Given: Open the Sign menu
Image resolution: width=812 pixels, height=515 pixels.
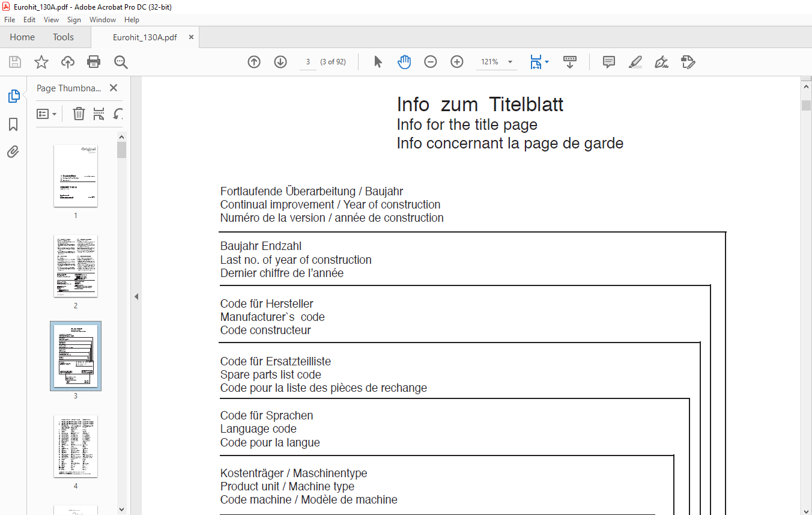Looking at the screenshot, I should [74, 20].
